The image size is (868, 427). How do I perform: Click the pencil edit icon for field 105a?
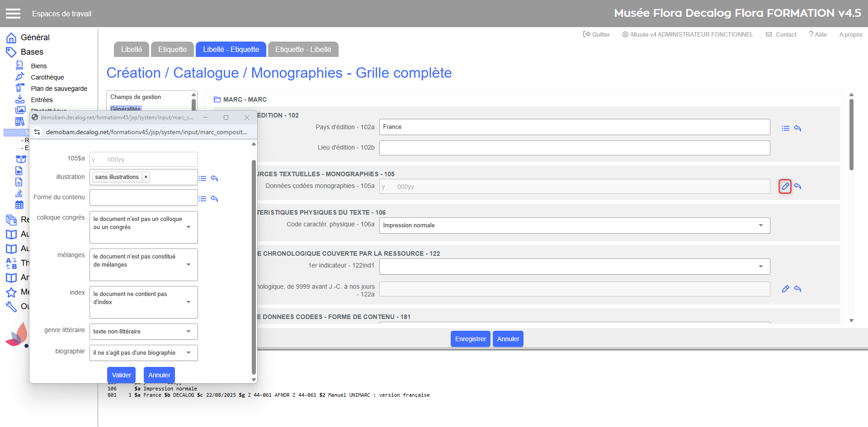tap(785, 186)
